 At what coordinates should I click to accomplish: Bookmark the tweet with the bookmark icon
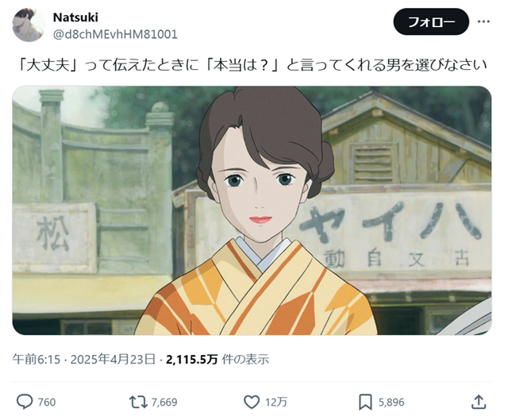(365, 403)
